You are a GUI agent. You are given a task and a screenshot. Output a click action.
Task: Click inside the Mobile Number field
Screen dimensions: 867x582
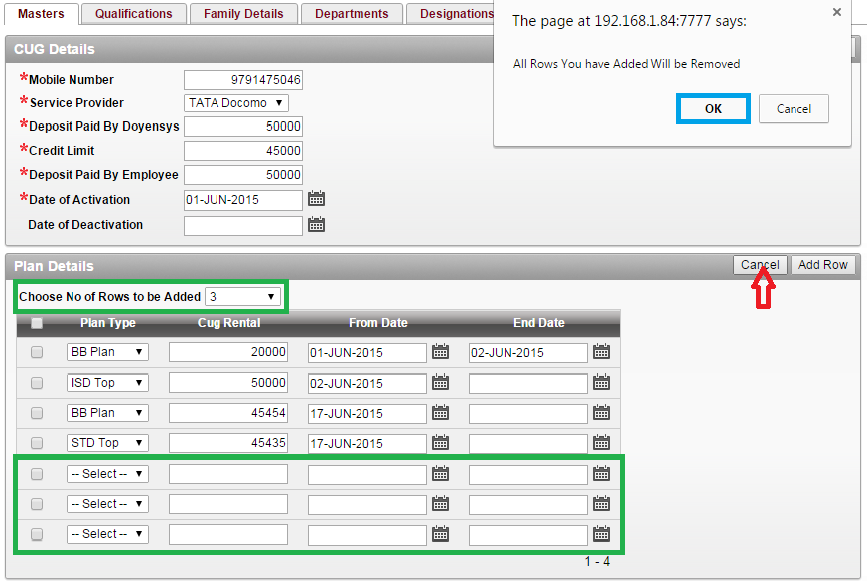click(x=243, y=79)
